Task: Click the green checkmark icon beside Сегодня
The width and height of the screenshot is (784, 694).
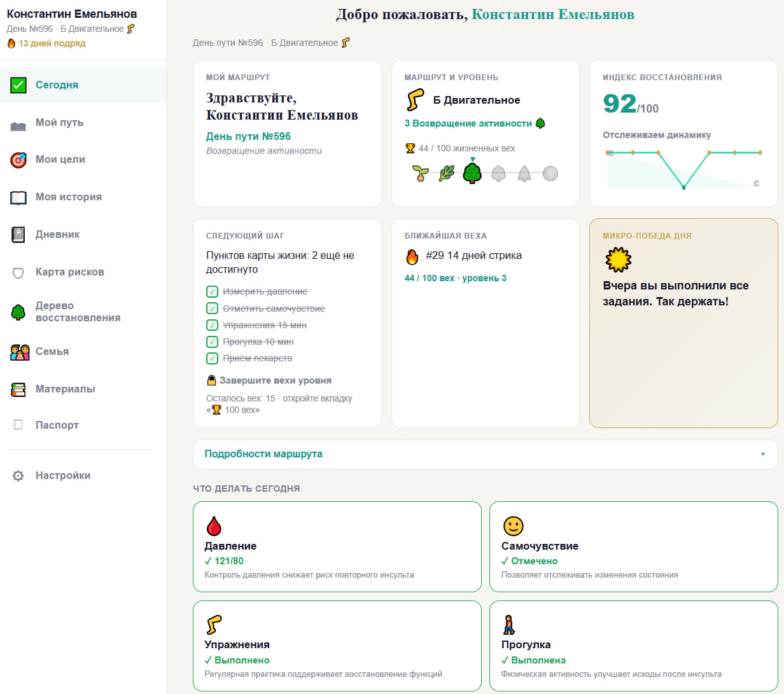Action: click(18, 85)
